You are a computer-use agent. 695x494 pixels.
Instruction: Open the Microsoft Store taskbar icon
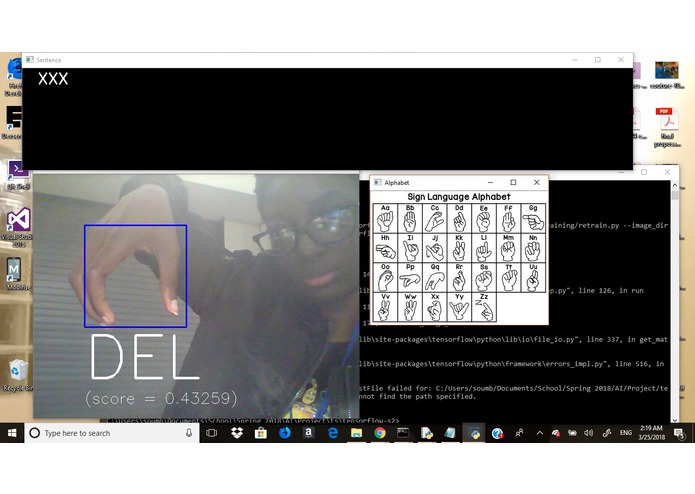(x=261, y=433)
